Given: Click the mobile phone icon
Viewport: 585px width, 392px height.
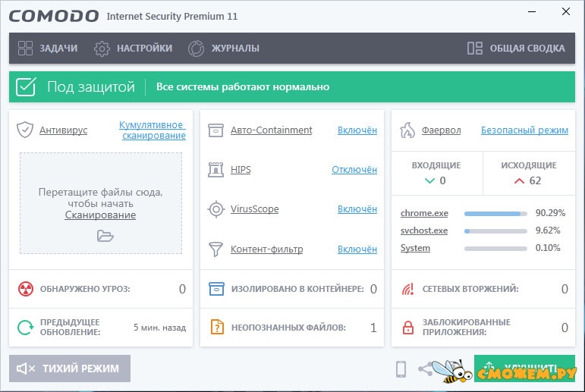Looking at the screenshot, I should pyautogui.click(x=401, y=369).
